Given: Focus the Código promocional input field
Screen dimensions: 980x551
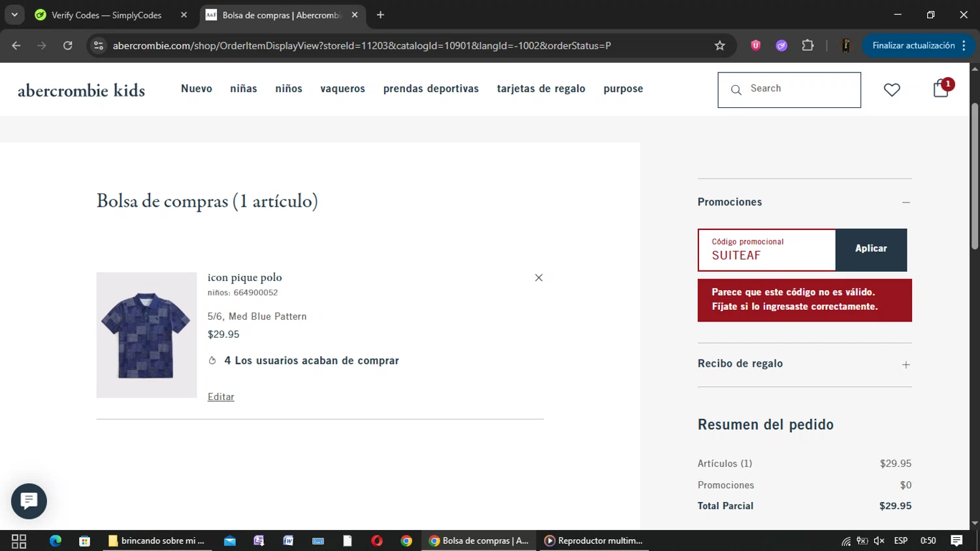Looking at the screenshot, I should pos(767,250).
